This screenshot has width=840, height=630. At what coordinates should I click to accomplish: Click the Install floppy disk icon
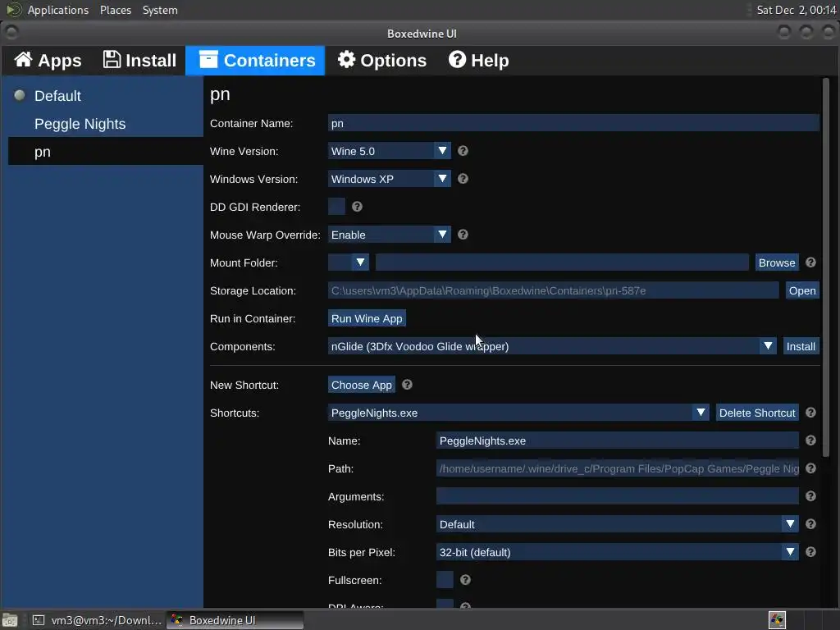pos(112,59)
